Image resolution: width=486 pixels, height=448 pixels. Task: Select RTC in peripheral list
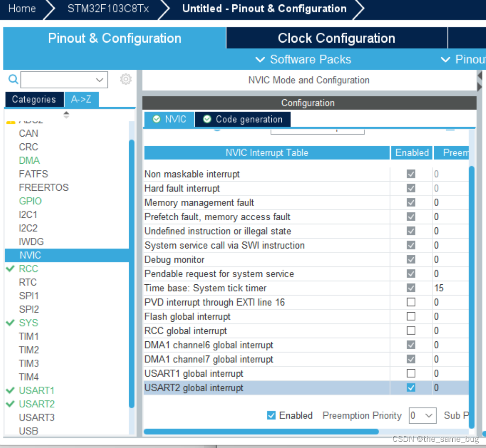(28, 282)
